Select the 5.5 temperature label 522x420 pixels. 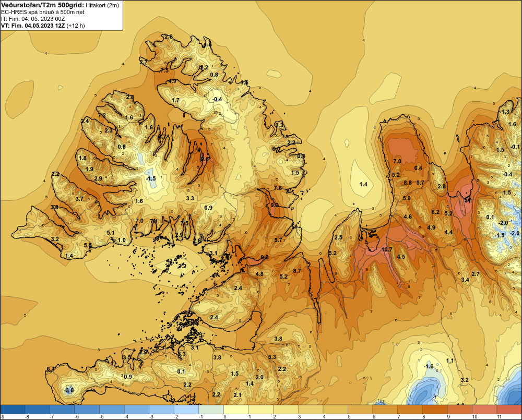(88, 245)
